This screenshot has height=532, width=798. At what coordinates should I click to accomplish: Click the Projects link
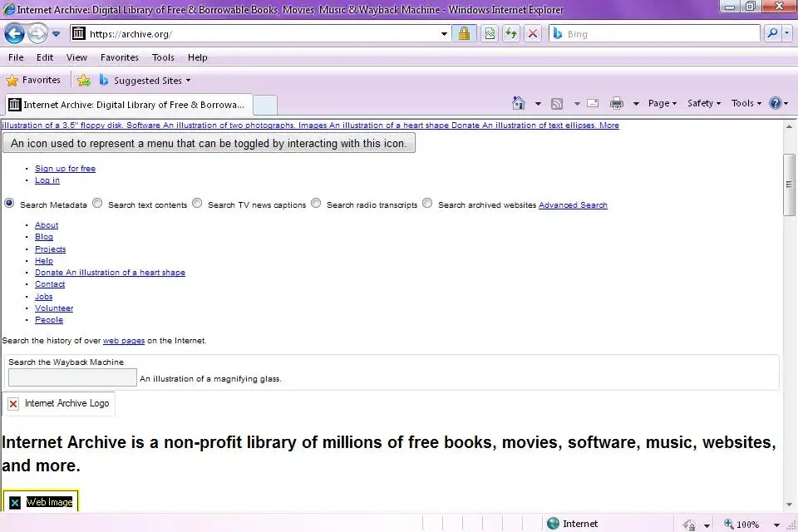point(51,249)
